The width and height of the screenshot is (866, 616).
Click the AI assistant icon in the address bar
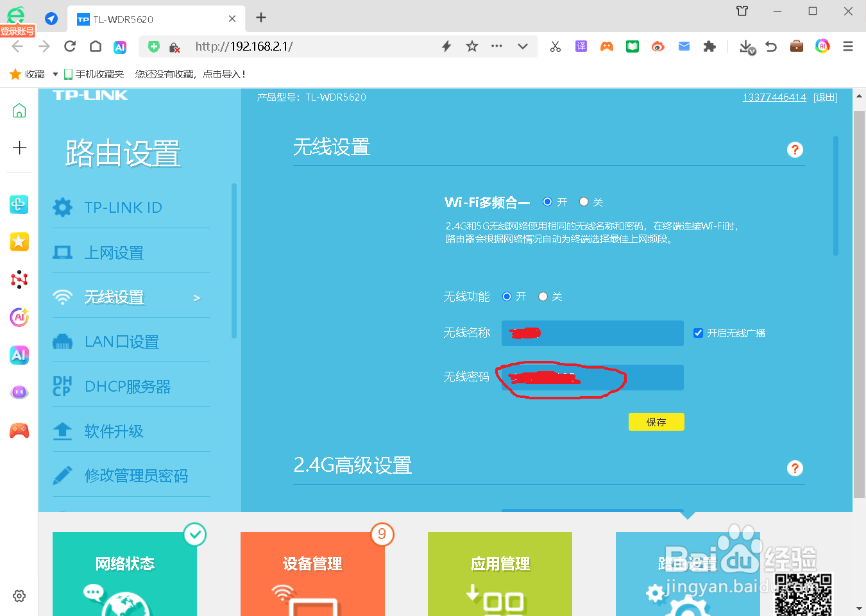coord(120,46)
